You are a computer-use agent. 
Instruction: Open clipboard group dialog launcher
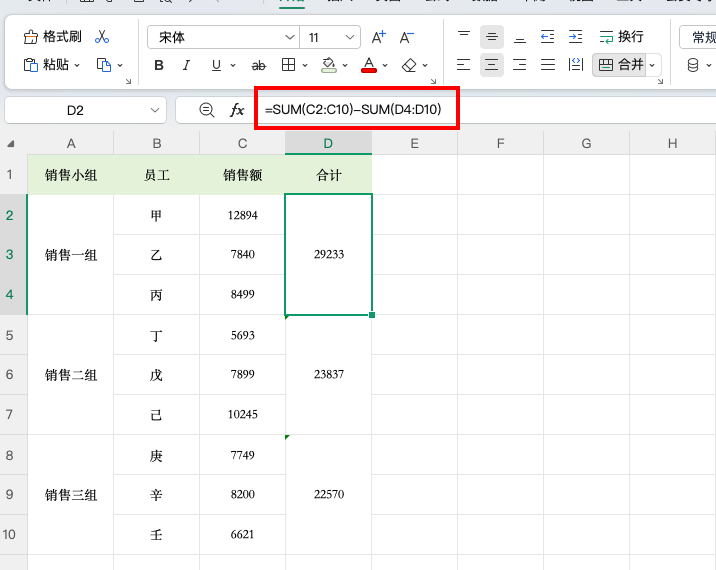[128, 81]
